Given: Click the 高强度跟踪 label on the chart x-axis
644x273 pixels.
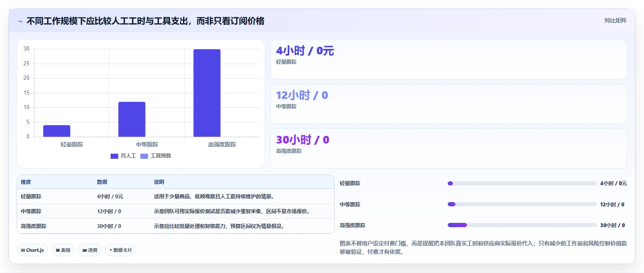Looking at the screenshot, I should 222,144.
